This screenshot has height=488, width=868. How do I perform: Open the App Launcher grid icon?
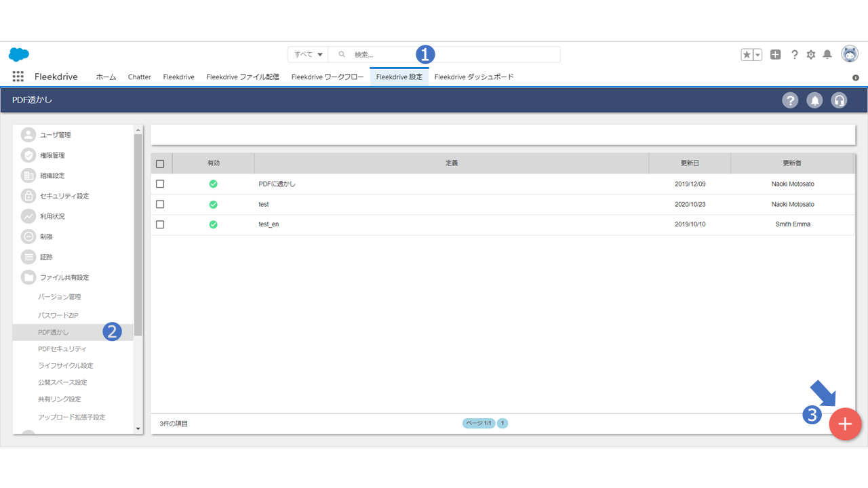click(18, 77)
